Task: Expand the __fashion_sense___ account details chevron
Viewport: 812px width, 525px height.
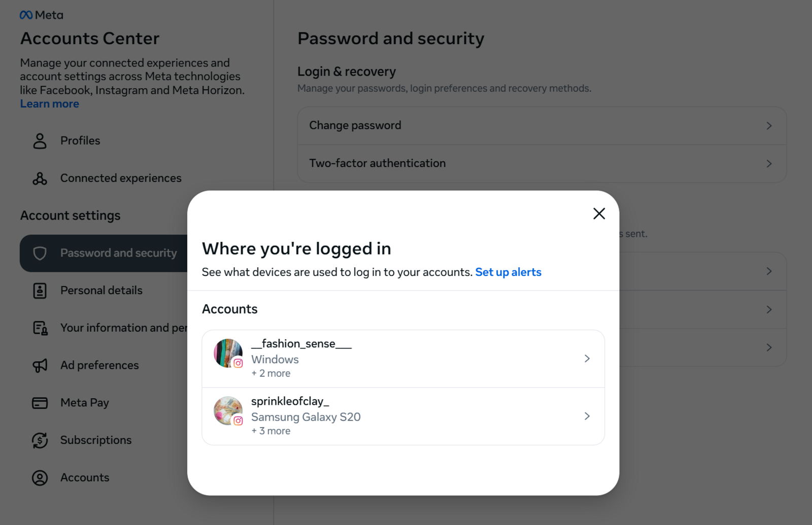Action: 587,358
